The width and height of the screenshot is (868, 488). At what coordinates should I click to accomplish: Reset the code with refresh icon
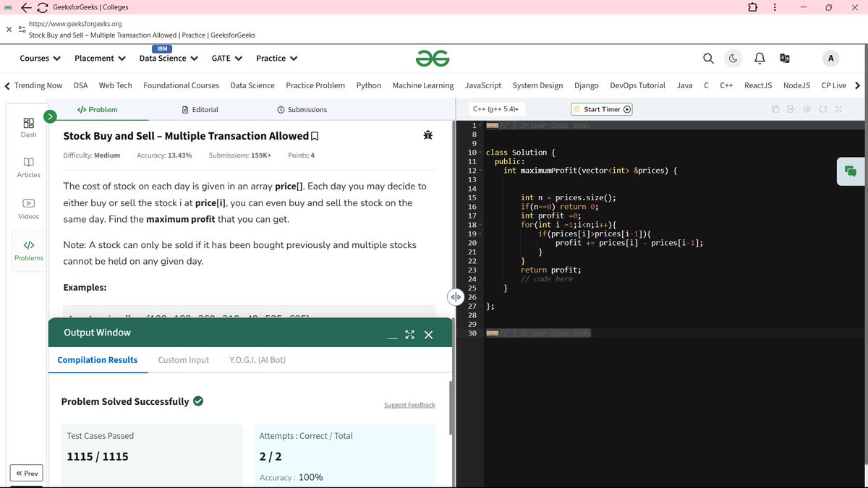[x=822, y=109]
